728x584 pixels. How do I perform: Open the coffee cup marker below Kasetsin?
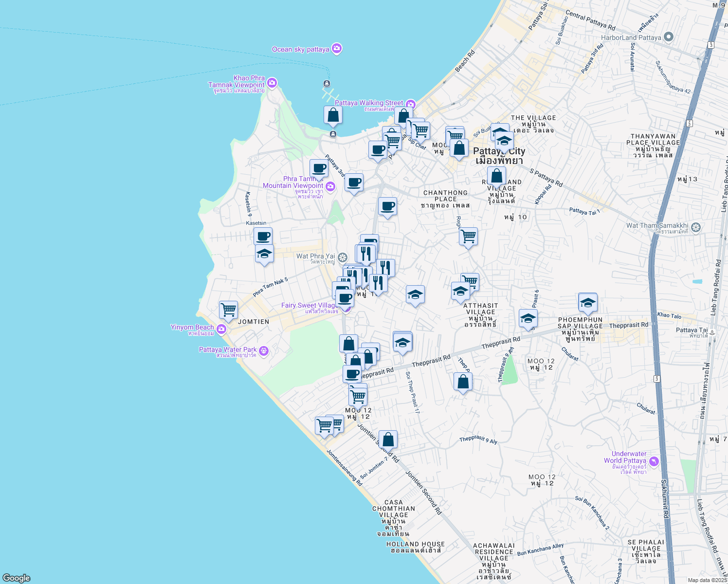coord(263,237)
